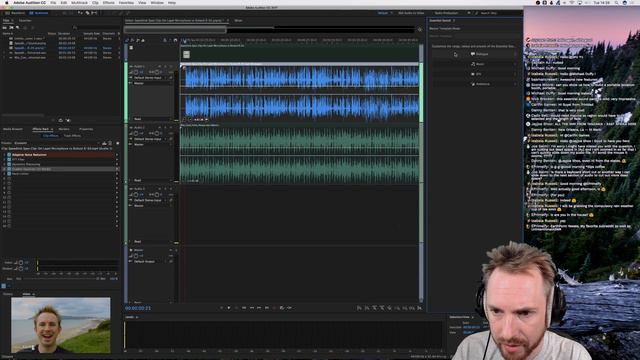
Task: Open the Apple menu
Action: tap(7, 2)
